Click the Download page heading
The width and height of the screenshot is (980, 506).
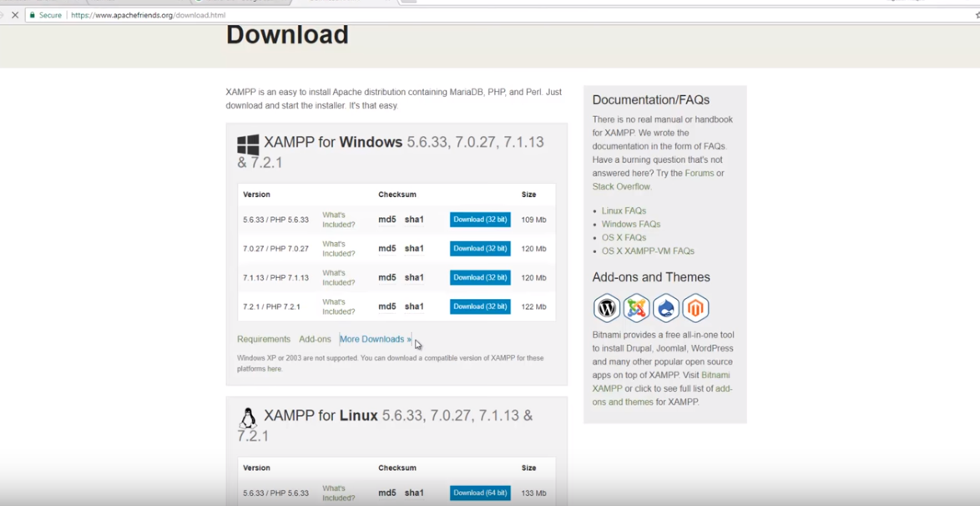(287, 34)
